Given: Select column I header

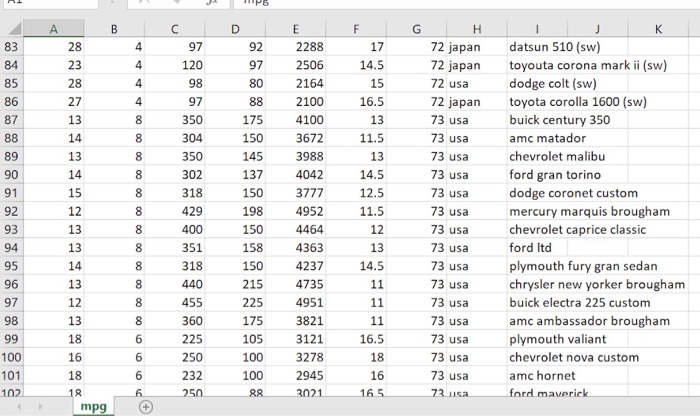Looking at the screenshot, I should pos(537,29).
